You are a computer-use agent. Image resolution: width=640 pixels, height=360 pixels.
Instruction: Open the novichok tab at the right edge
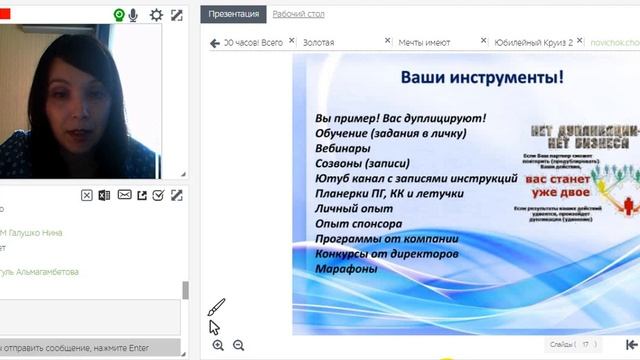click(615, 42)
